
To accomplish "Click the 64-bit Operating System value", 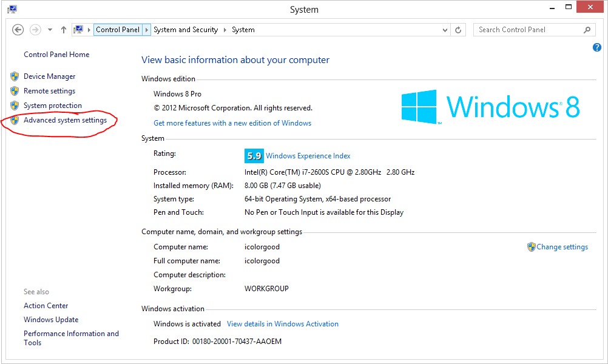I will tap(317, 199).
